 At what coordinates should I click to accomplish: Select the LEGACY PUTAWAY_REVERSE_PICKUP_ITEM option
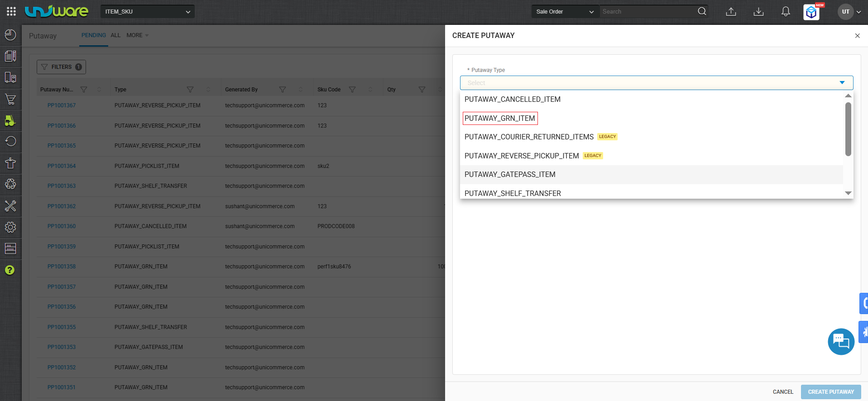pos(651,156)
